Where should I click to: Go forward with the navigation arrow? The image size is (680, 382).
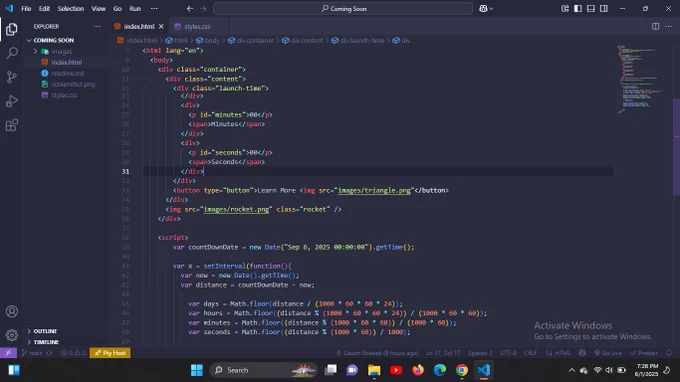[203, 8]
